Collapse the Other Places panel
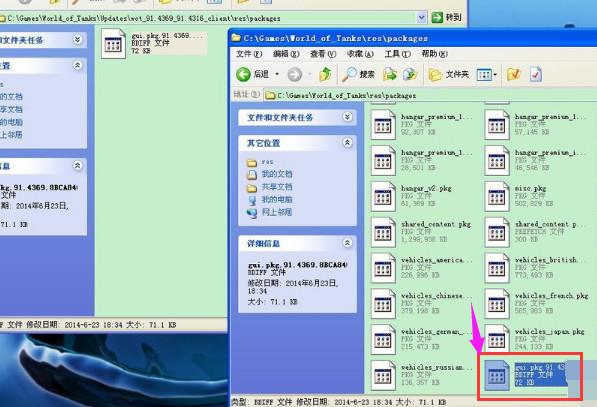Viewport: 597px width, 407px height. (x=347, y=143)
